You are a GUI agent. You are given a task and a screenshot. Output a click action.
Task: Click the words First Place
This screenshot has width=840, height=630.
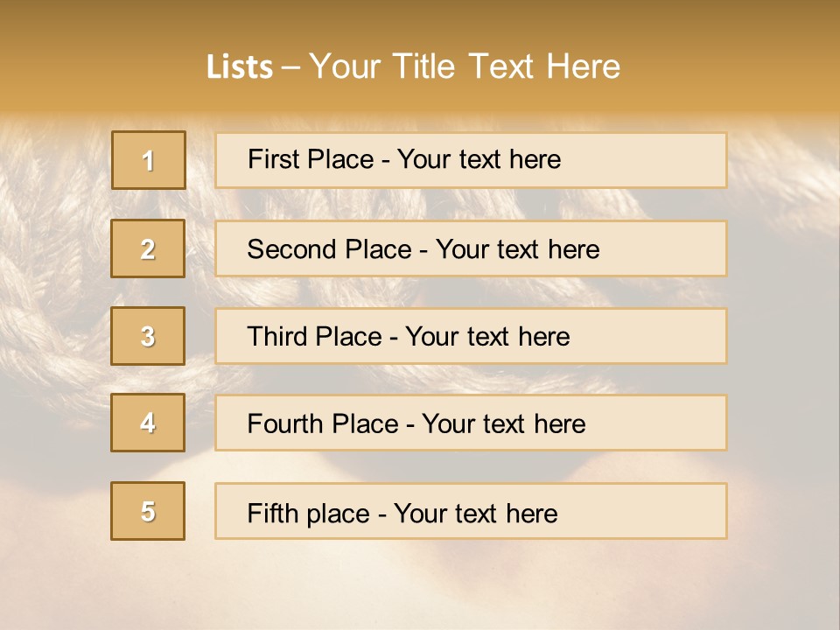click(311, 159)
